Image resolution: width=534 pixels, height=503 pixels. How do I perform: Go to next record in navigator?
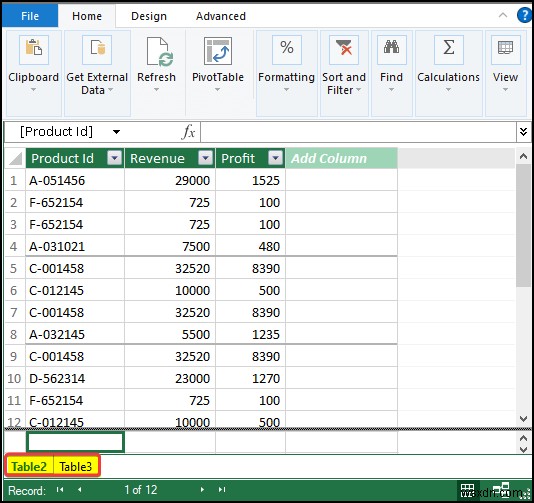(x=202, y=489)
